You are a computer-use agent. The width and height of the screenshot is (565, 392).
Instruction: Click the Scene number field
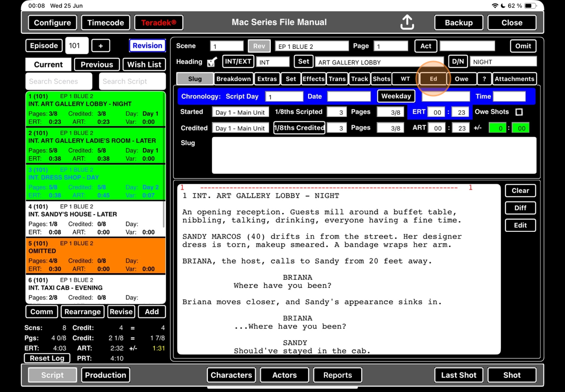tap(227, 46)
